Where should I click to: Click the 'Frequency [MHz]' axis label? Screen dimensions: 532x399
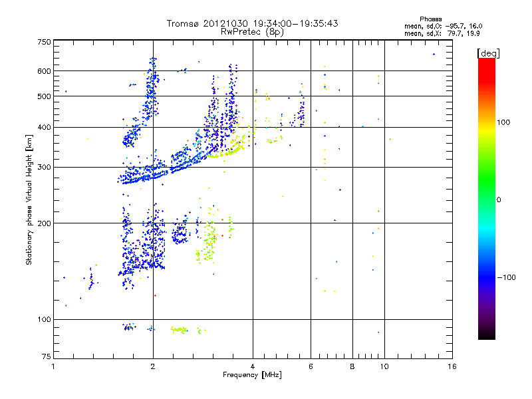[252, 375]
